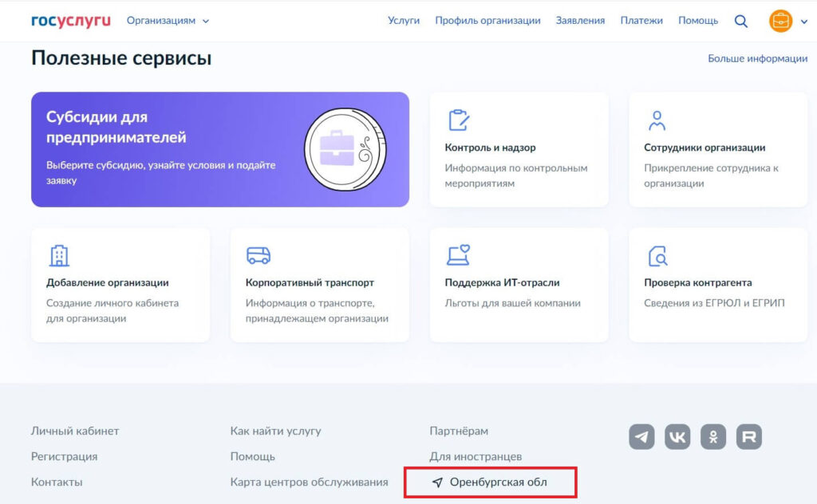Open the search magnifier icon

tap(741, 22)
